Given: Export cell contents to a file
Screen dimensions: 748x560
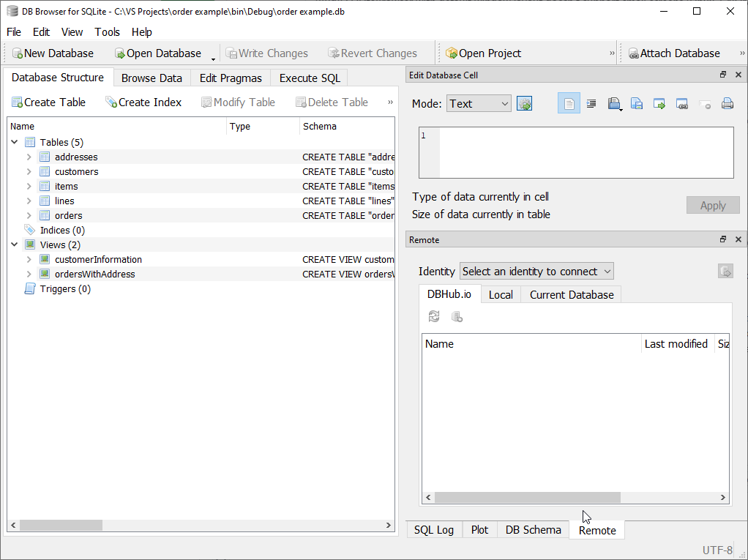Looking at the screenshot, I should (x=637, y=103).
